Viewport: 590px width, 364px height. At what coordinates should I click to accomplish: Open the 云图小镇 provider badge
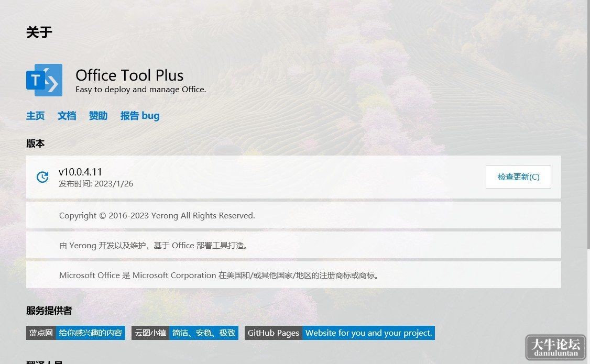point(185,333)
